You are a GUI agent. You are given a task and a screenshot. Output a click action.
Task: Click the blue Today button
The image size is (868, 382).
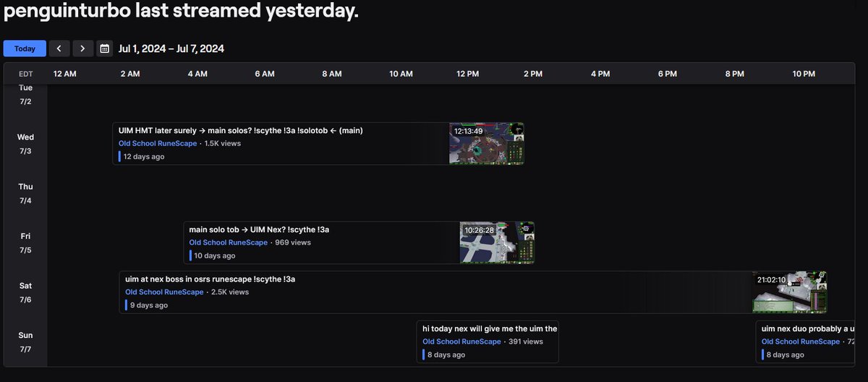(25, 48)
